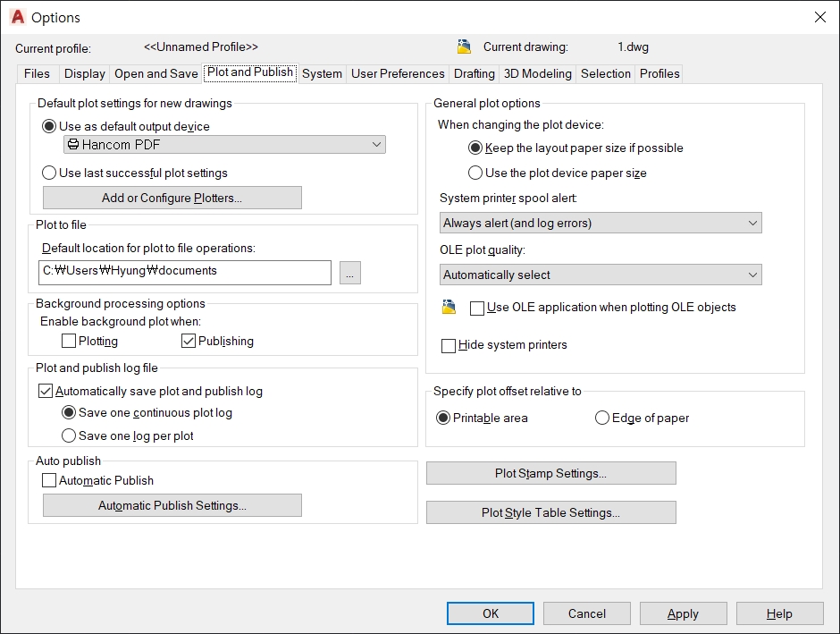840x634 pixels.
Task: Open the Profiles tab
Action: tap(659, 73)
